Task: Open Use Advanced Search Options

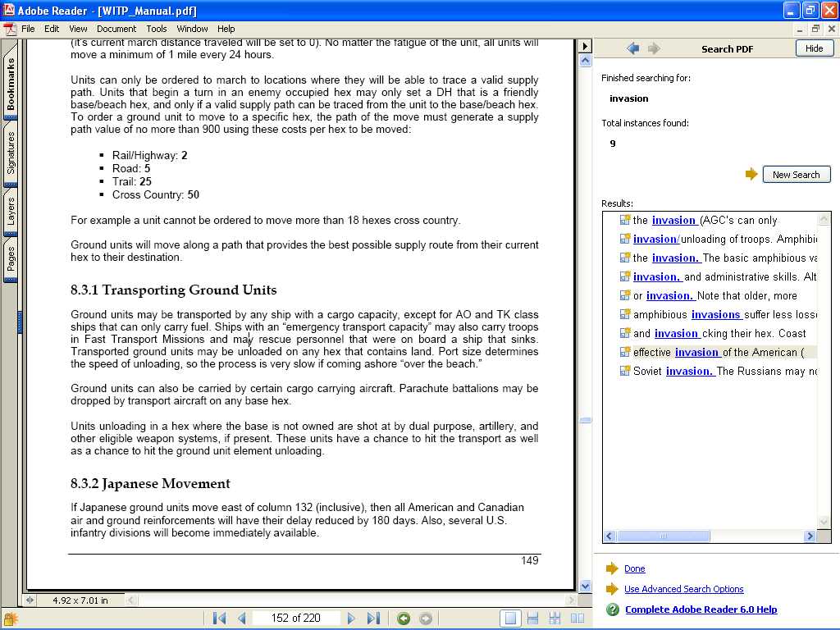Action: 683,589
